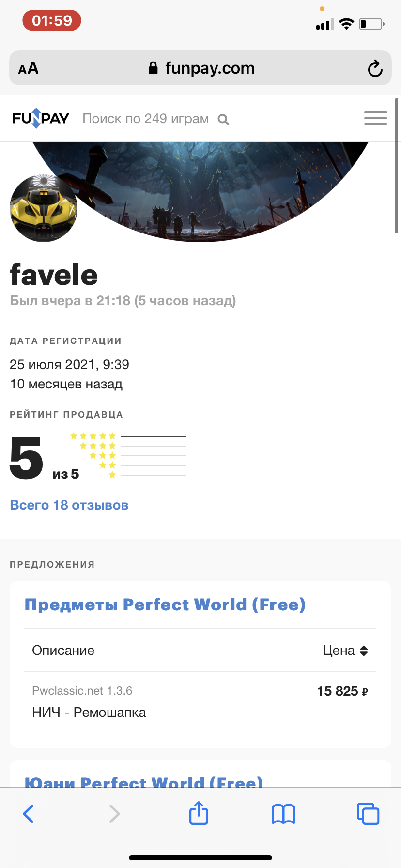Show open Safari tabs overview
The image size is (401, 868).
tap(368, 814)
